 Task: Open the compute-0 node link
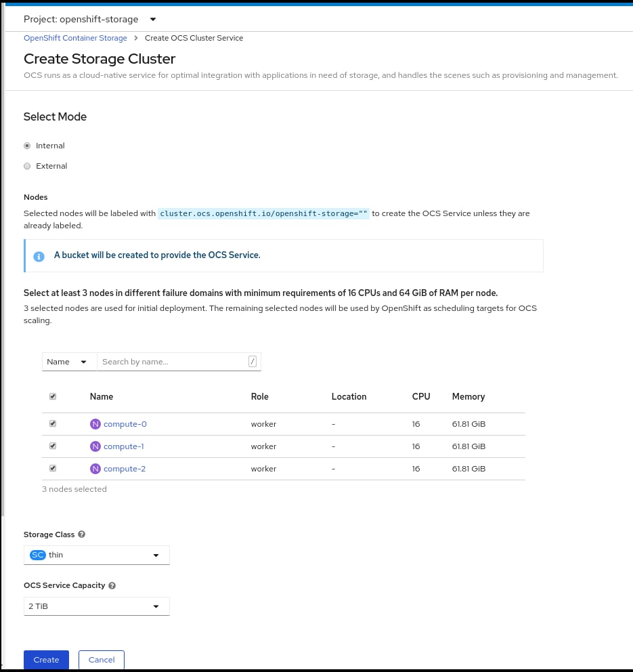[125, 424]
